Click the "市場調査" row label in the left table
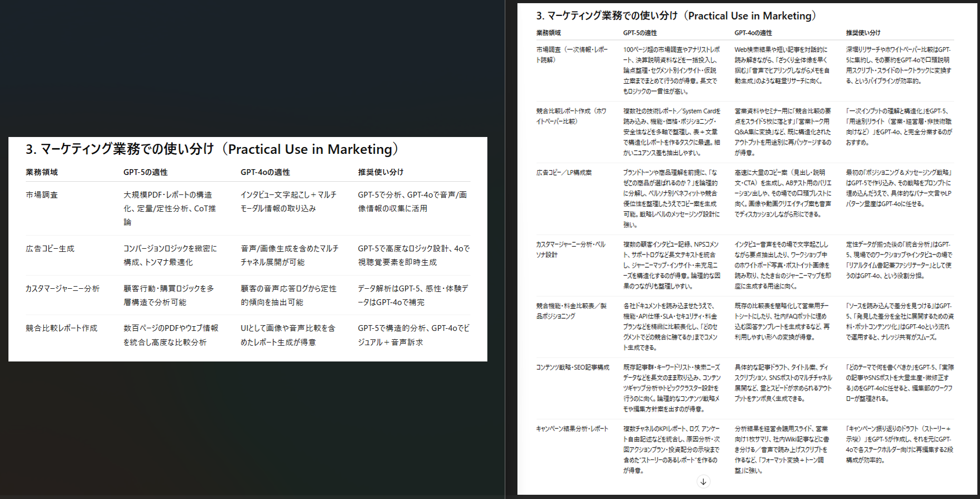The image size is (980, 499). 42,195
